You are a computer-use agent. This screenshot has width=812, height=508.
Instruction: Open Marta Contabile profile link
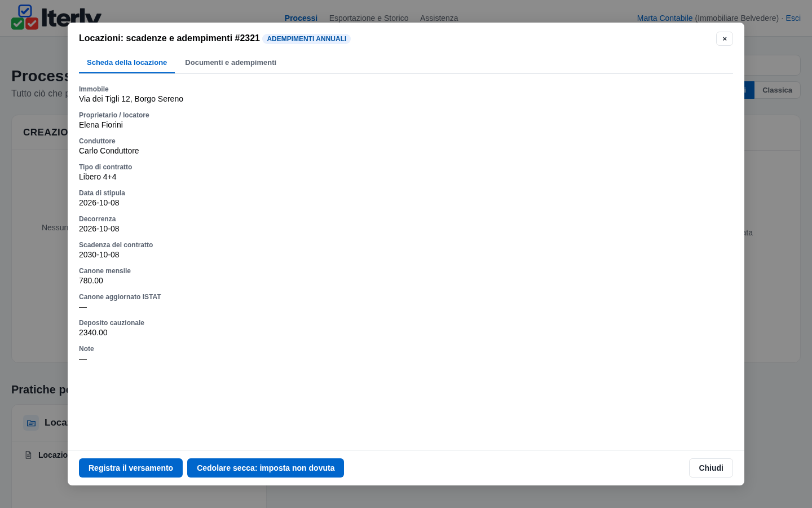point(665,18)
